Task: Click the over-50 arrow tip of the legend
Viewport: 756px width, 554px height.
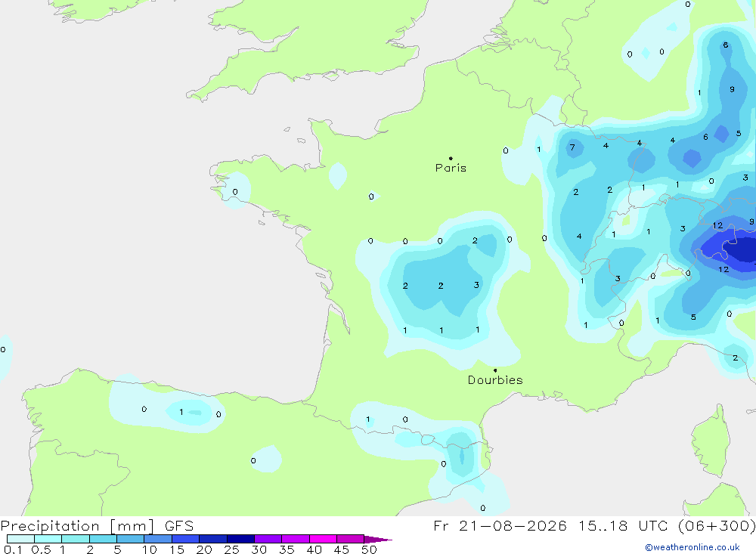Action: [x=378, y=540]
